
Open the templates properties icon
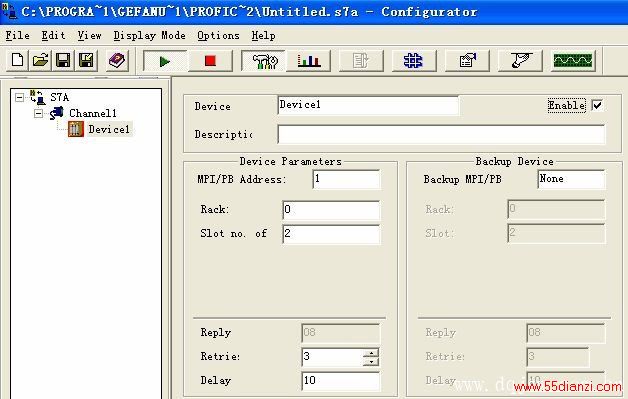click(x=467, y=61)
